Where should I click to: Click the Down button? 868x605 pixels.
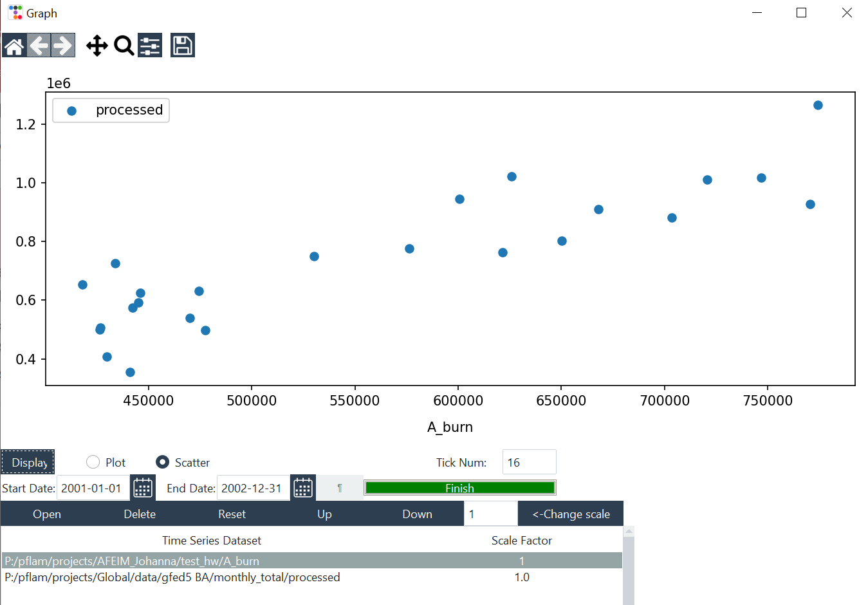pyautogui.click(x=417, y=514)
